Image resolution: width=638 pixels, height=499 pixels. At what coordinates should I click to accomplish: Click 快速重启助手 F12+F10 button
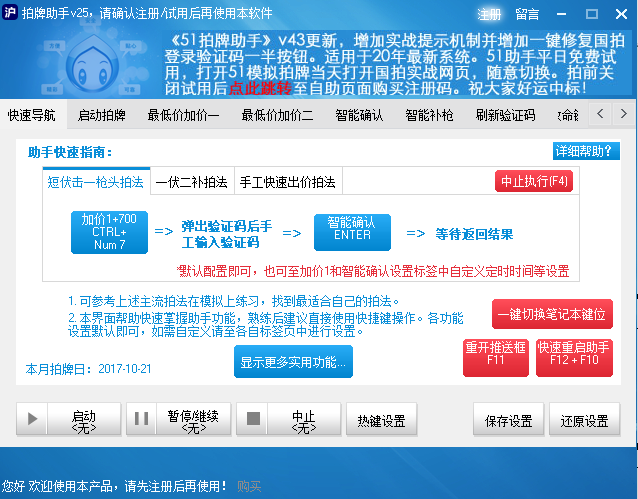[x=574, y=358]
